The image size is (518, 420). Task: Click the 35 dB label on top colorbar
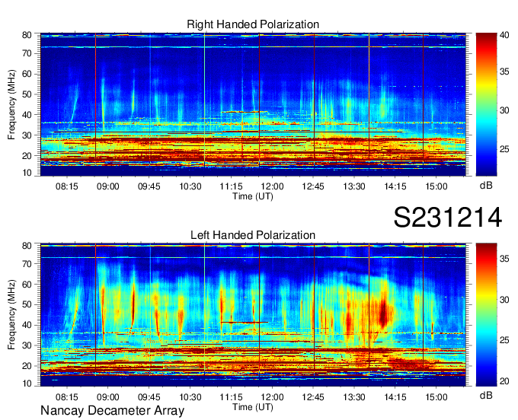[x=504, y=72]
